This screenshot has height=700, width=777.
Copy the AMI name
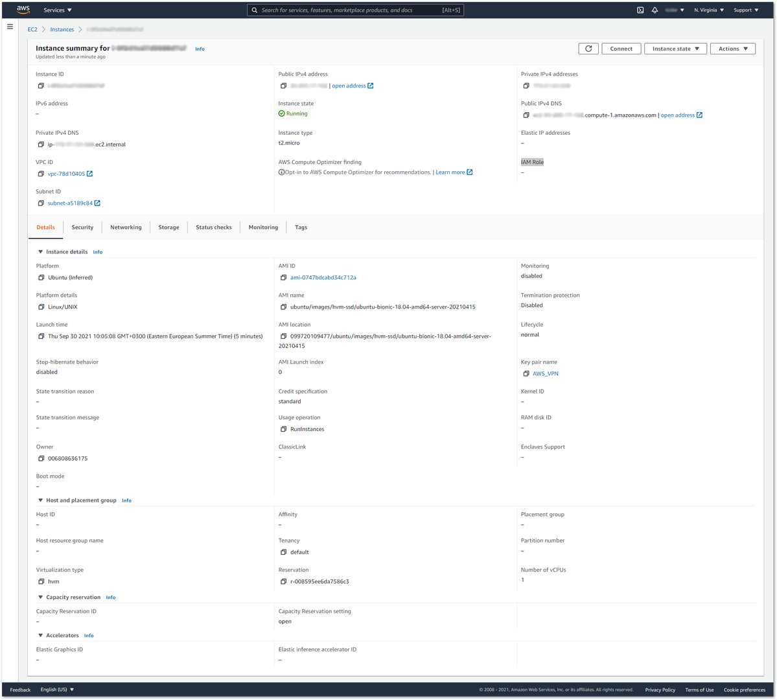(x=283, y=307)
